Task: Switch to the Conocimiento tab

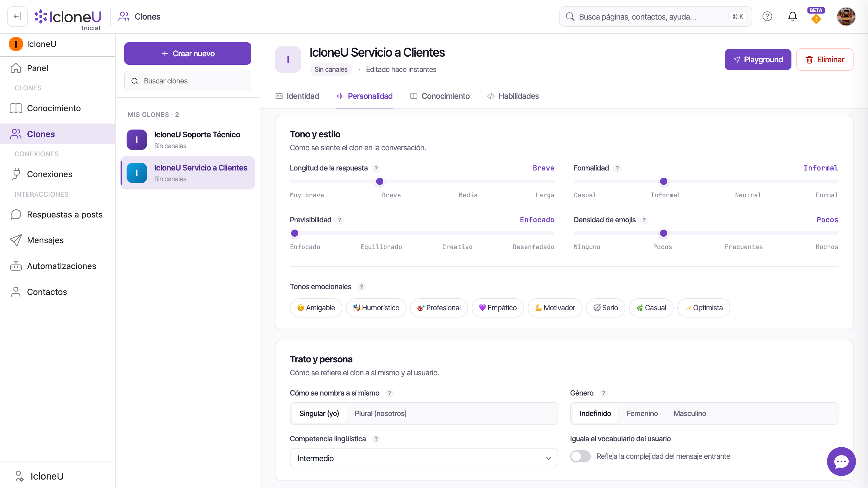Action: click(440, 96)
